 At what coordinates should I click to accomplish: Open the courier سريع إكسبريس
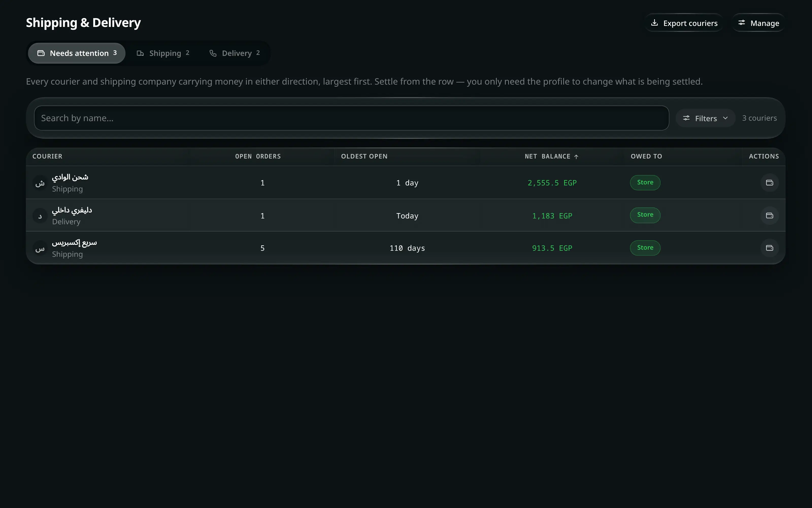74,243
